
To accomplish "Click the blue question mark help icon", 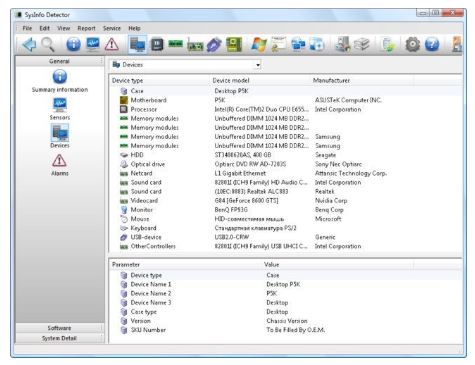I will (x=432, y=44).
